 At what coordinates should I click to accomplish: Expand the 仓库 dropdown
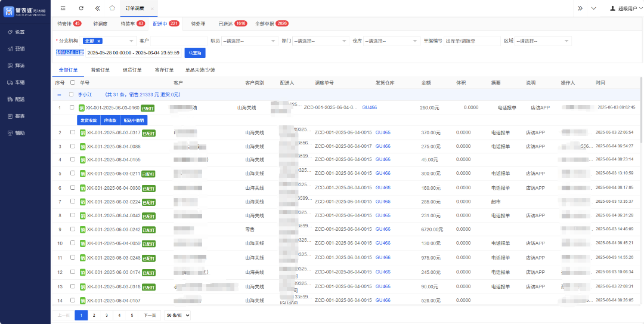click(391, 41)
